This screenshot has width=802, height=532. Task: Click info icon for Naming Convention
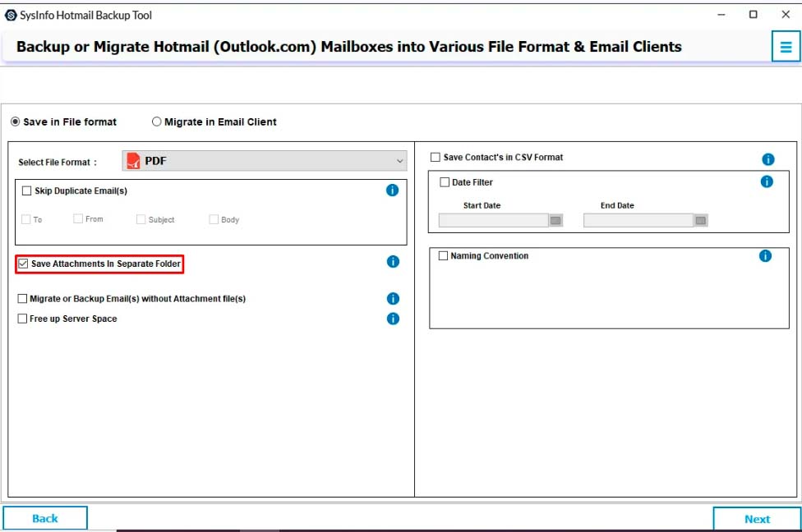point(765,255)
